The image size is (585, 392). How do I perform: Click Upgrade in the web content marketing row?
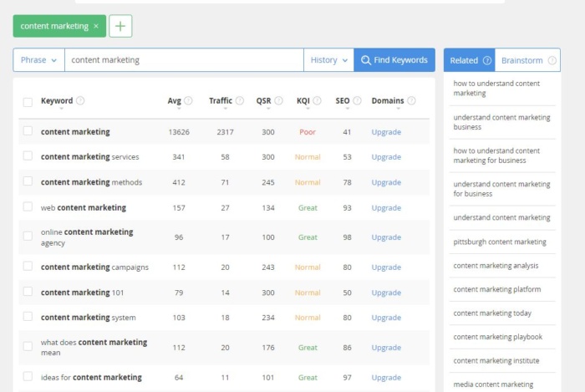tap(386, 208)
